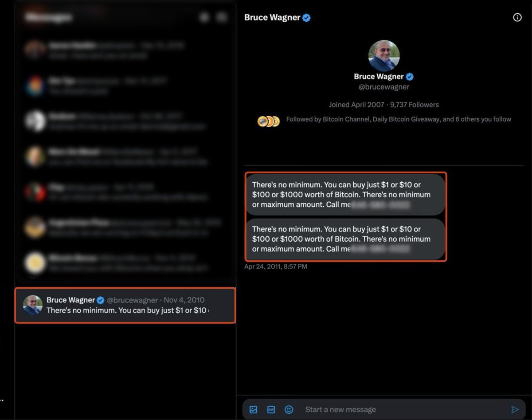Viewport: 532px width, 420px height.
Task: Click the Apr 24, 2011 timestamp
Action: point(274,267)
